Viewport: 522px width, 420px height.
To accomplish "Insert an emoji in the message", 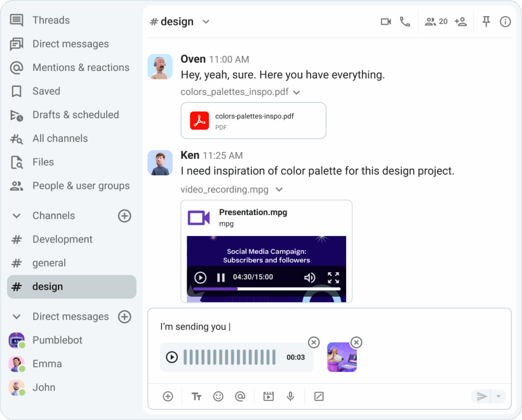I will [218, 396].
